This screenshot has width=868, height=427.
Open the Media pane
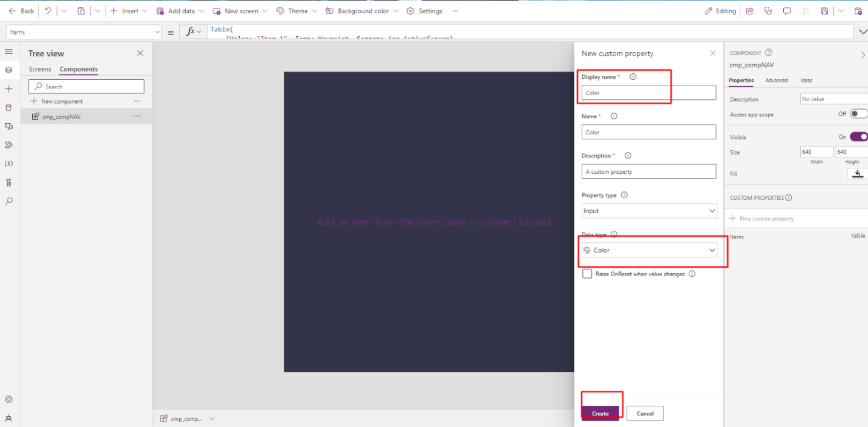tap(9, 126)
